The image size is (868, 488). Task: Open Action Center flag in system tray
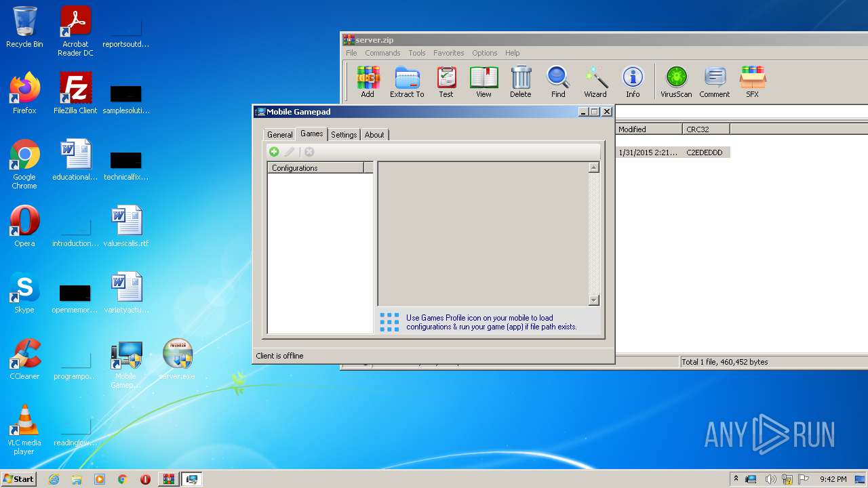[x=804, y=479]
